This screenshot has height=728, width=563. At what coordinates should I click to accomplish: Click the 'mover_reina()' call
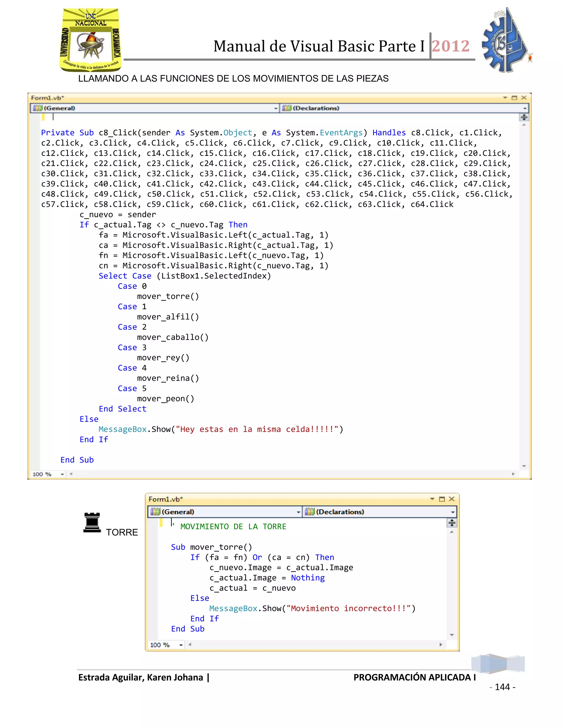(168, 378)
